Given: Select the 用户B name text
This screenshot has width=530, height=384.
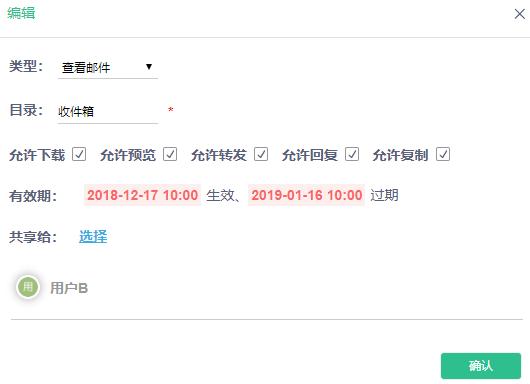Looking at the screenshot, I should (69, 288).
